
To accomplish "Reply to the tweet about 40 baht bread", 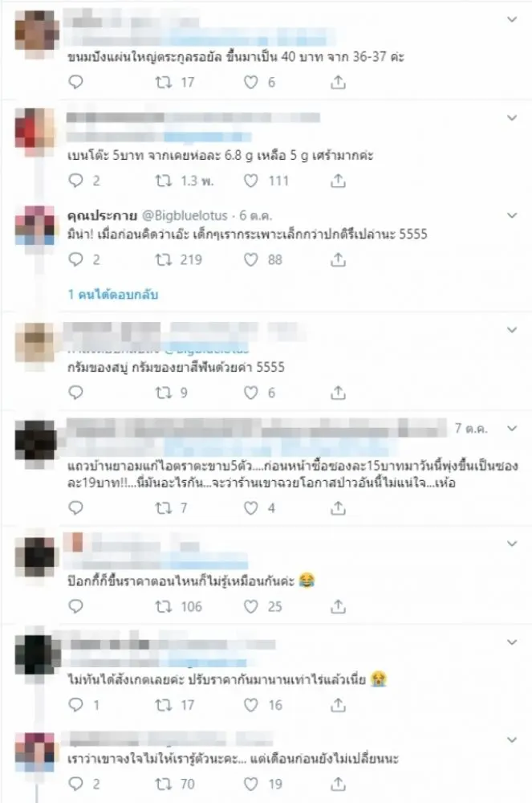I will (x=75, y=82).
